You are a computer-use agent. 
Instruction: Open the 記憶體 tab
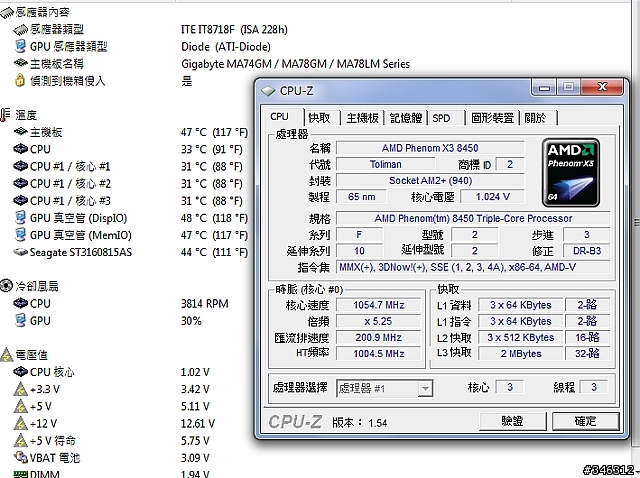click(x=406, y=118)
